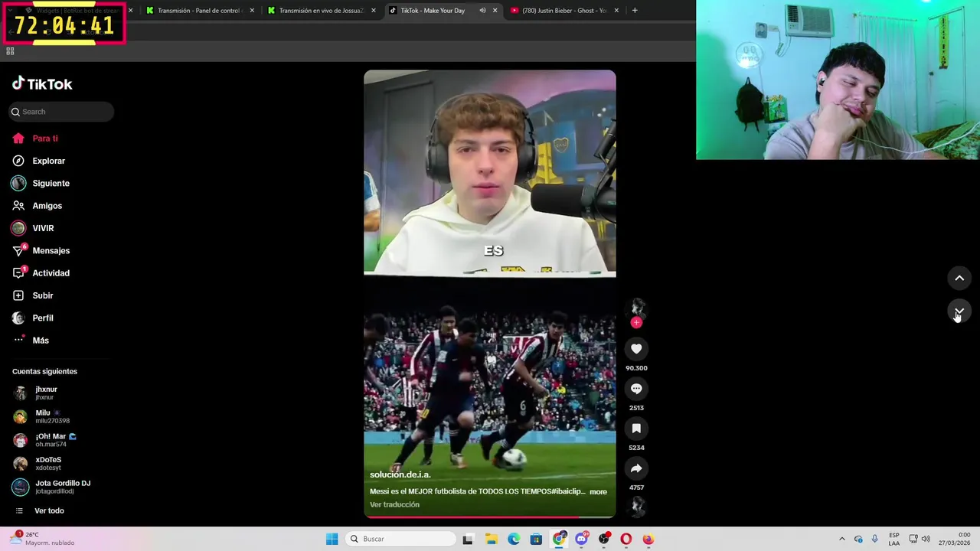Click the TikTok search field
The height and width of the screenshot is (551, 980).
(x=61, y=112)
